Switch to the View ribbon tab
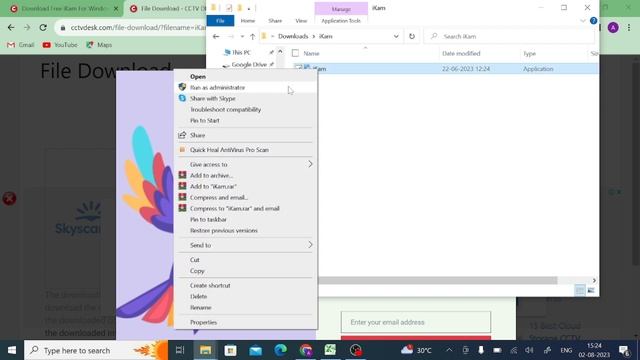The image size is (640, 360). click(301, 21)
